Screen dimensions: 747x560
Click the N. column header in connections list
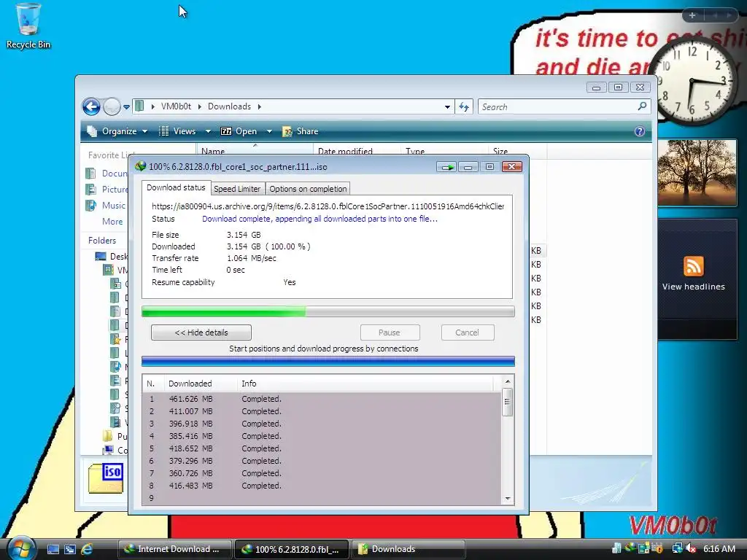[x=153, y=384]
